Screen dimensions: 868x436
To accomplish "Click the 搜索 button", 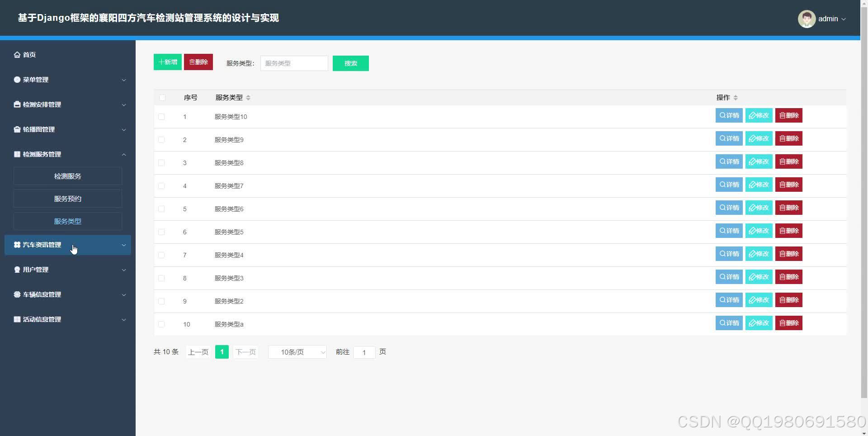I will (351, 63).
